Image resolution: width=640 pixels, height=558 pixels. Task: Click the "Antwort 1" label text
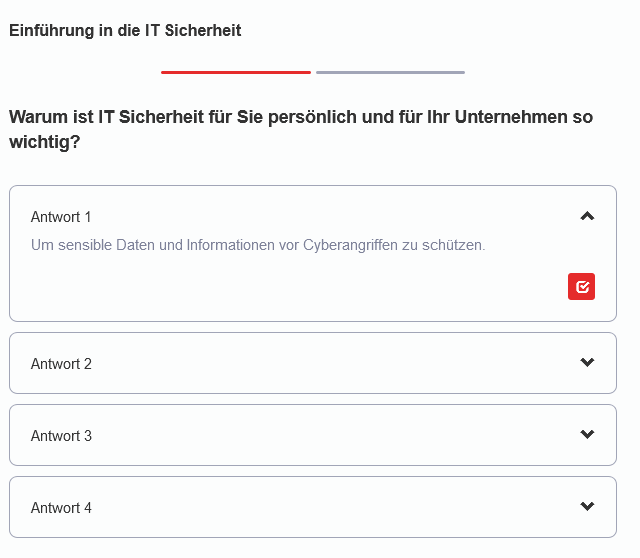click(61, 217)
